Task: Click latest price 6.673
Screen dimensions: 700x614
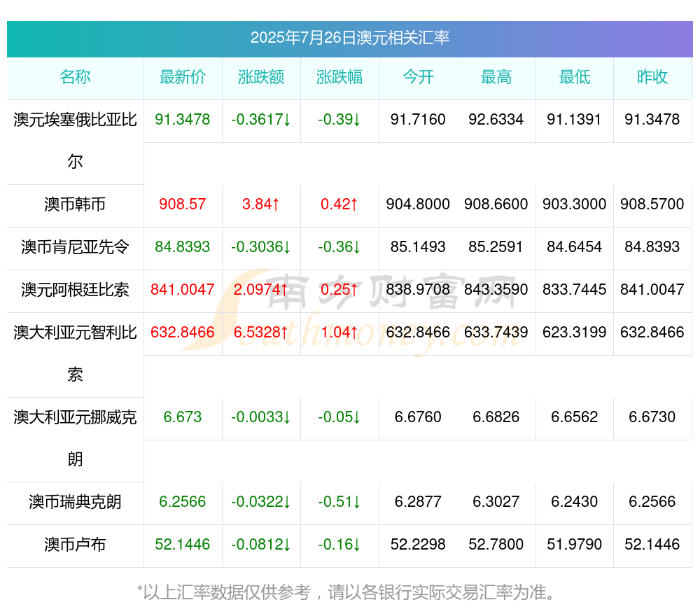Action: click(x=183, y=417)
